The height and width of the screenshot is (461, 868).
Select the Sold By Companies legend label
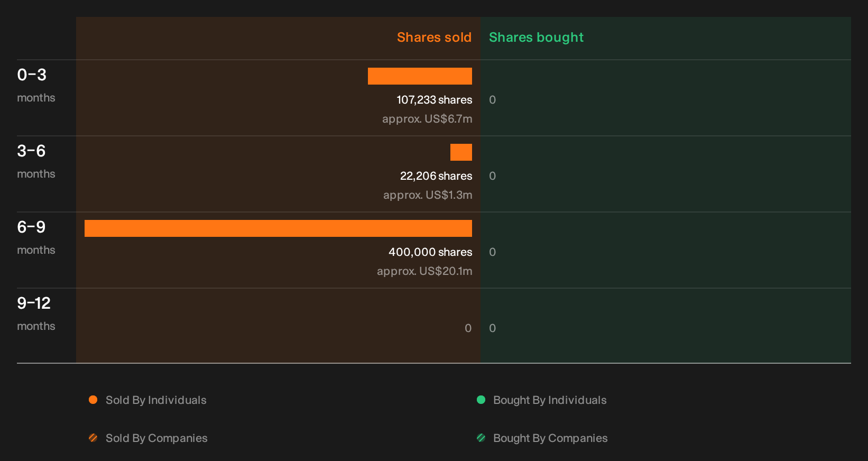156,438
